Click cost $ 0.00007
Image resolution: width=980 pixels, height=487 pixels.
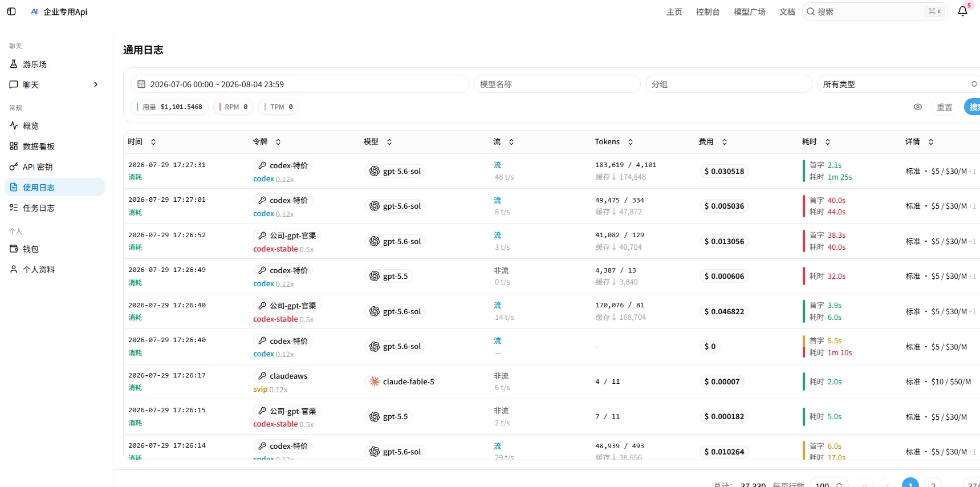click(x=722, y=382)
